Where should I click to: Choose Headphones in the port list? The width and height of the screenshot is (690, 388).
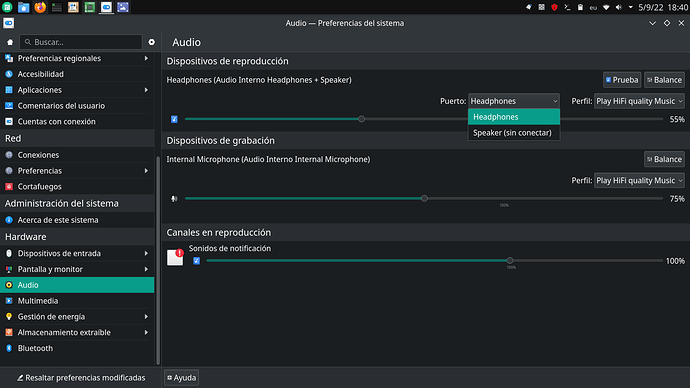click(514, 117)
